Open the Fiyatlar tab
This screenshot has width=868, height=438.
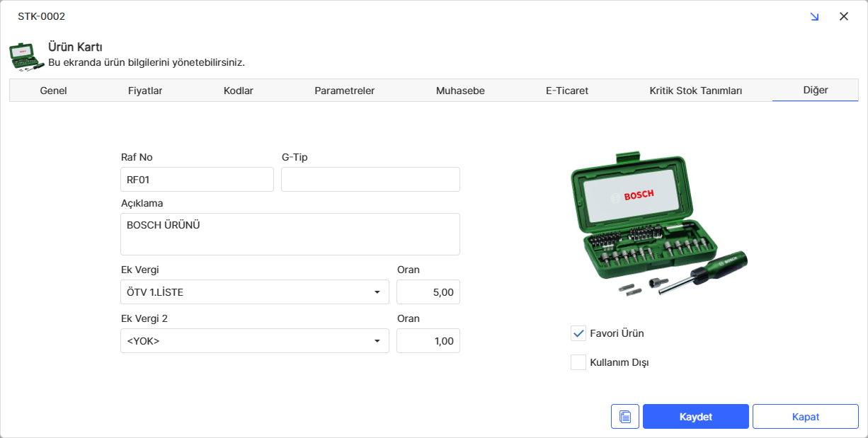(x=145, y=91)
